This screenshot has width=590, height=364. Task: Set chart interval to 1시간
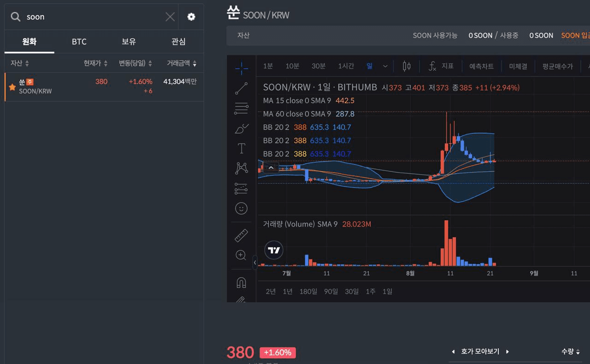pos(346,66)
